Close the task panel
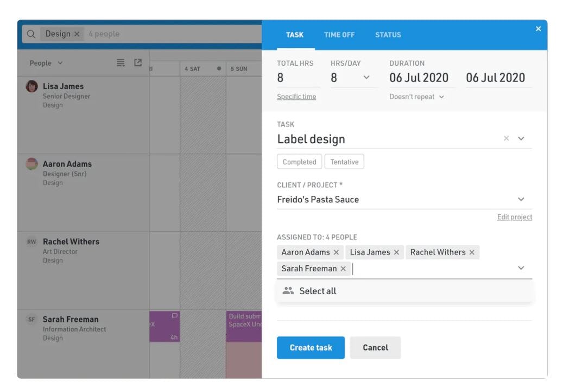588x382 pixels. pos(538,29)
